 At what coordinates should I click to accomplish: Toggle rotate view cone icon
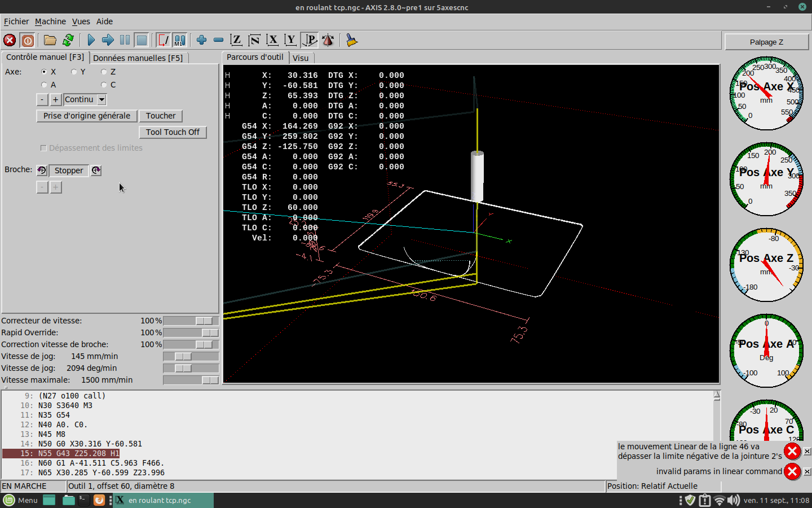coord(328,40)
